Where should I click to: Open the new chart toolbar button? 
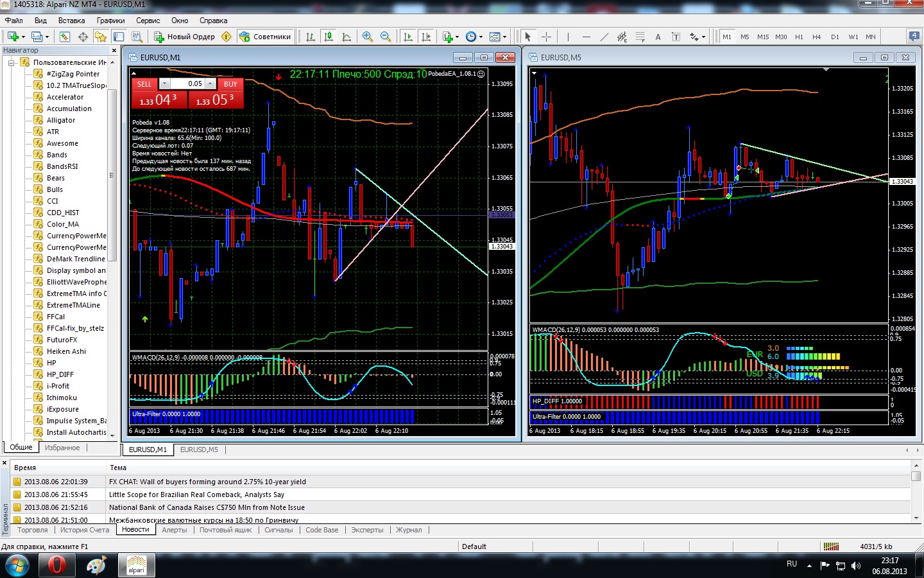(13, 37)
